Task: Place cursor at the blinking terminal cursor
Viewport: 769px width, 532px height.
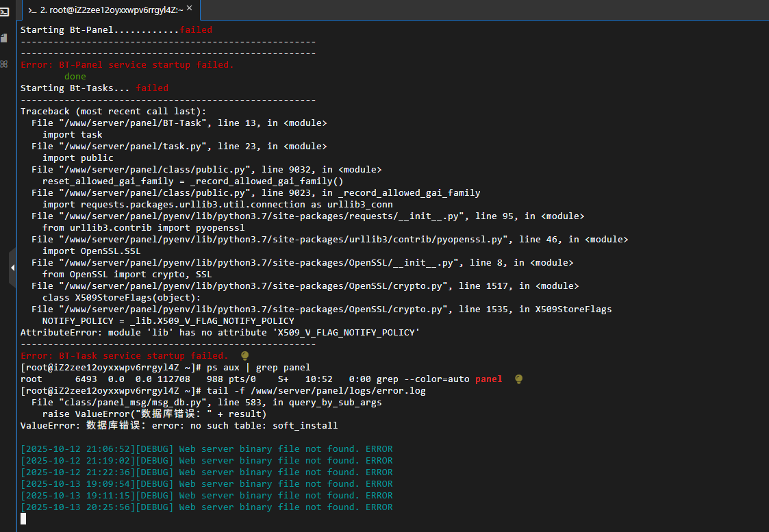Action: point(23,519)
